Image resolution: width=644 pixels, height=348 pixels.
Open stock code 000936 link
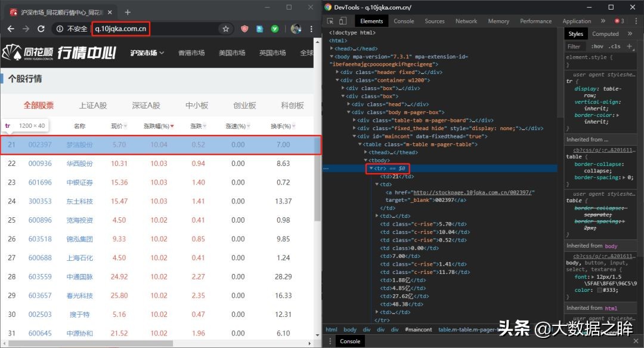pyautogui.click(x=41, y=164)
